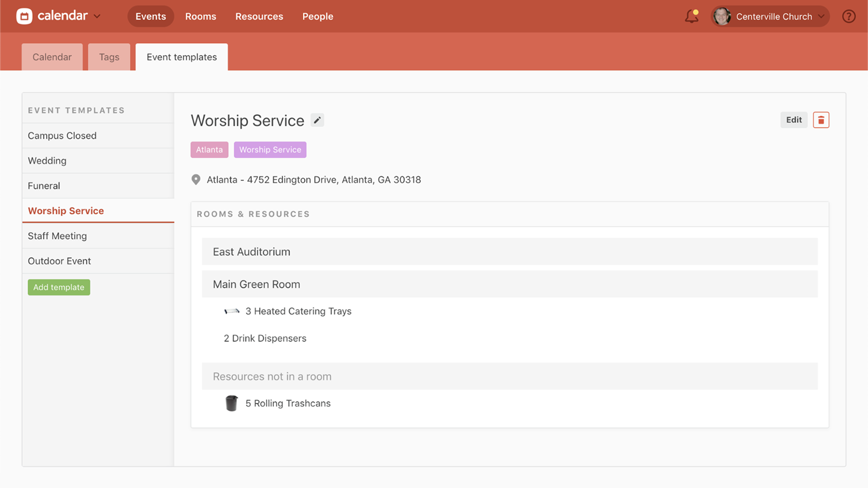Click the pencil to rename Worship Service

(317, 120)
